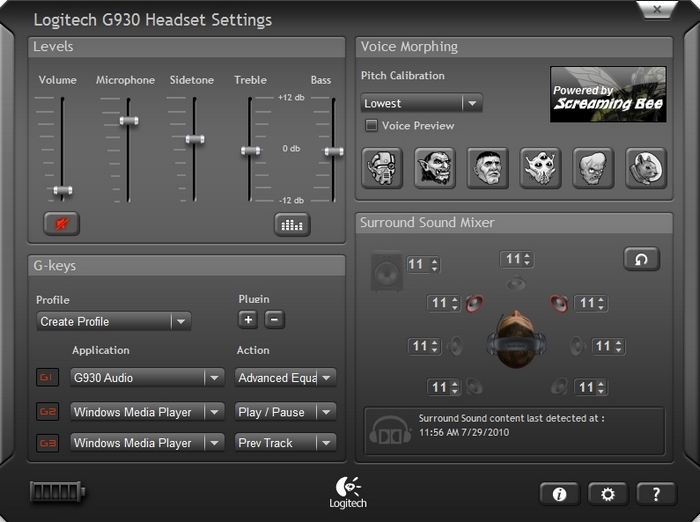Screen dimensions: 700x522
Task: Select the mutant voice morph avatar
Action: click(x=593, y=168)
